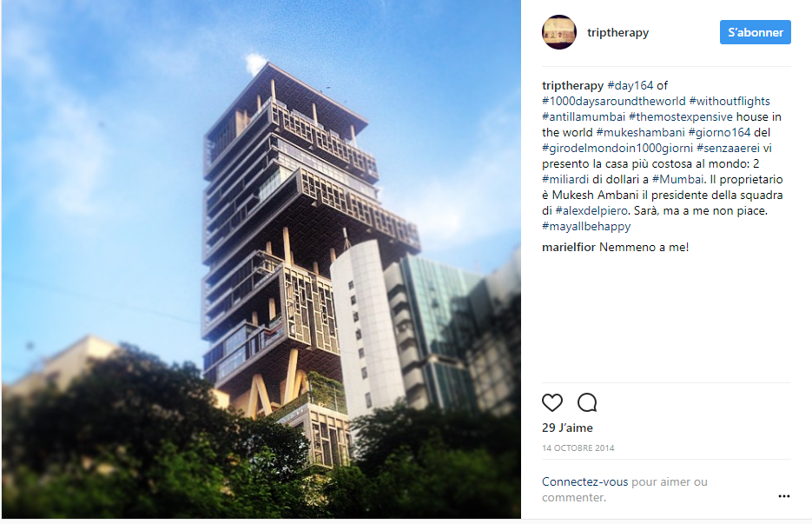
Task: Open #antillamumbai hashtag
Action: coord(584,116)
